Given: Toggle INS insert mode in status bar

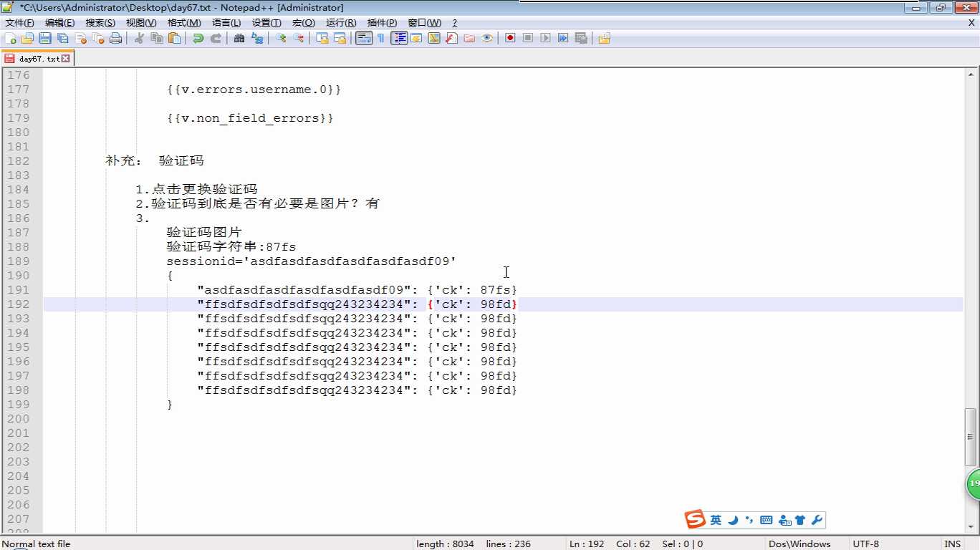Looking at the screenshot, I should pyautogui.click(x=953, y=544).
